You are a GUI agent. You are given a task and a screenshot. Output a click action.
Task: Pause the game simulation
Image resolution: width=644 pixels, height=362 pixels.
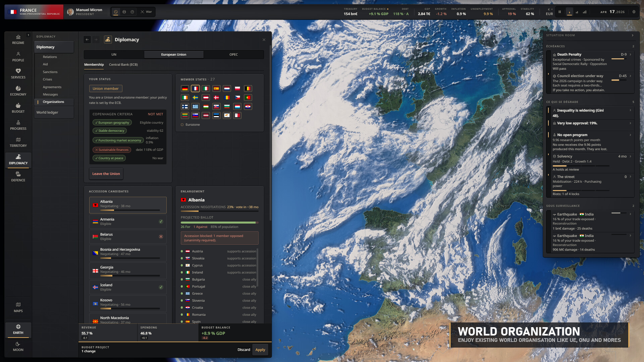click(559, 12)
